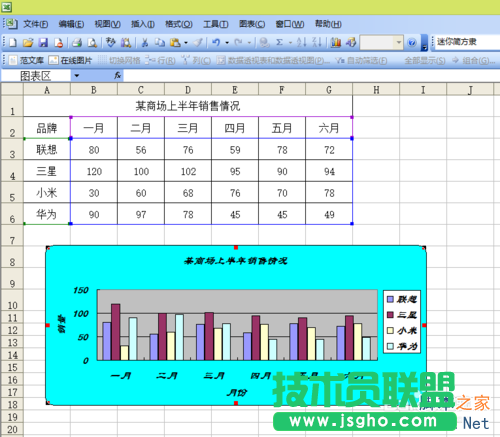Click the 图表区 Name Box field
500x437 pixels.
tap(36, 76)
